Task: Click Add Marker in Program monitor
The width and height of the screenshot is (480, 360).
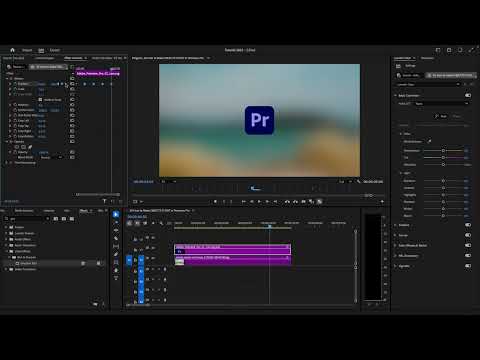Action: pyautogui.click(x=215, y=202)
